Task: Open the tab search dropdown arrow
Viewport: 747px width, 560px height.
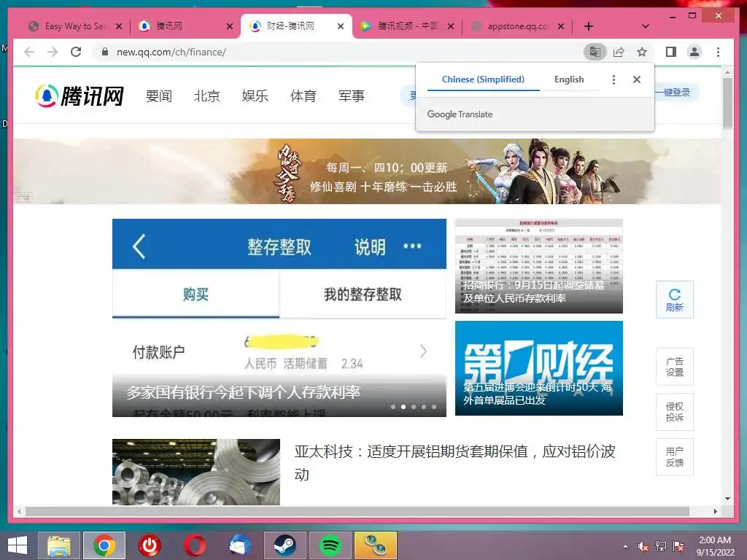Action: [646, 26]
